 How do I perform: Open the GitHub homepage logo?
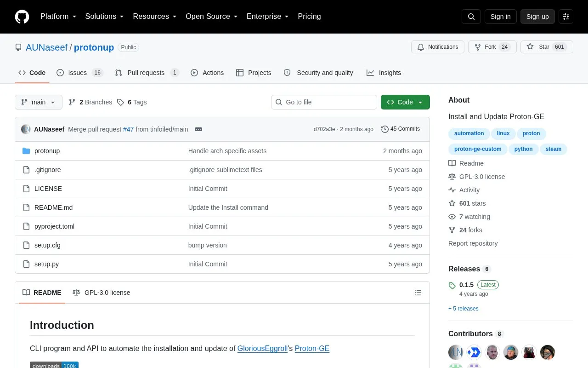22,17
